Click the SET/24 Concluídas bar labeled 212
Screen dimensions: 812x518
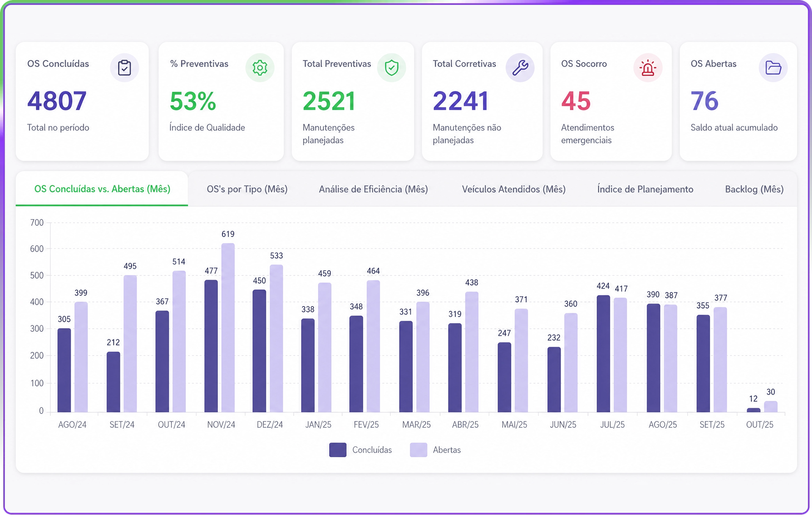pyautogui.click(x=113, y=382)
